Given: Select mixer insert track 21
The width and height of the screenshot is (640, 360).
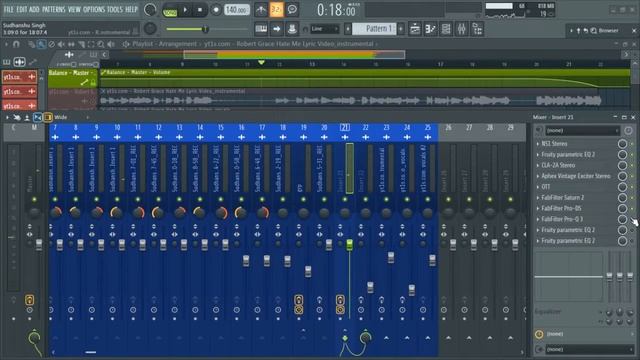Looking at the screenshot, I should [x=344, y=128].
